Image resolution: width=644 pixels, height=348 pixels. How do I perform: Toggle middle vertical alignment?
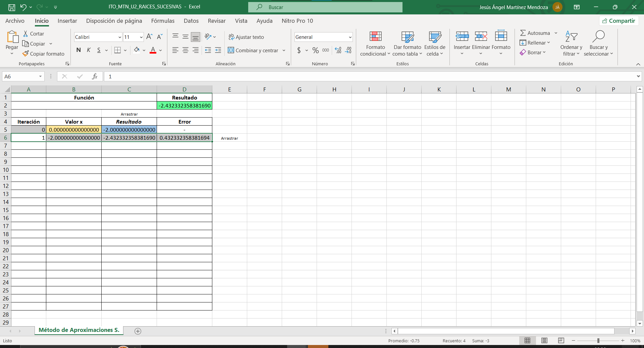pyautogui.click(x=185, y=37)
